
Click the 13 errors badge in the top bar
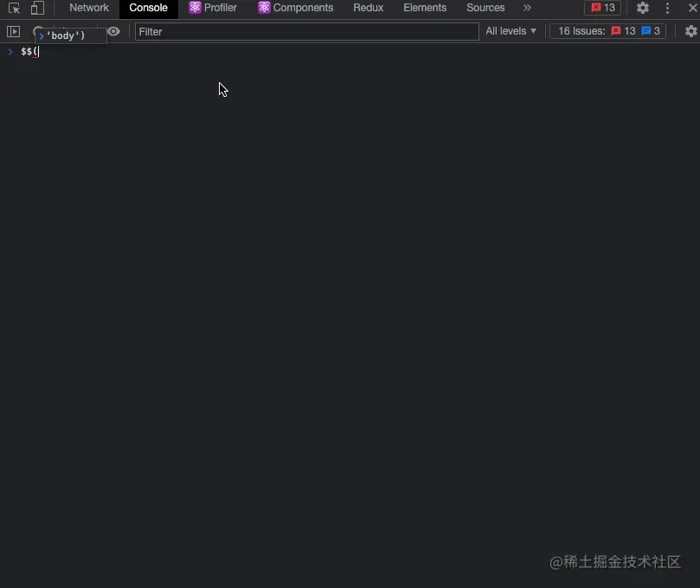coord(603,8)
